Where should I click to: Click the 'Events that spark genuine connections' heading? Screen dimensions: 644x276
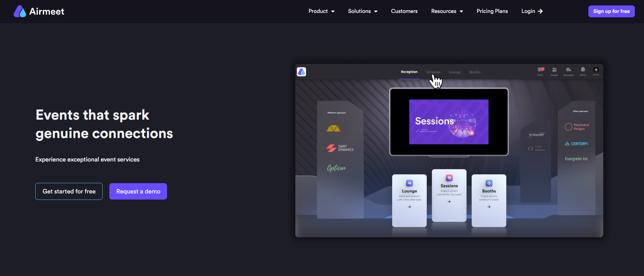104,124
